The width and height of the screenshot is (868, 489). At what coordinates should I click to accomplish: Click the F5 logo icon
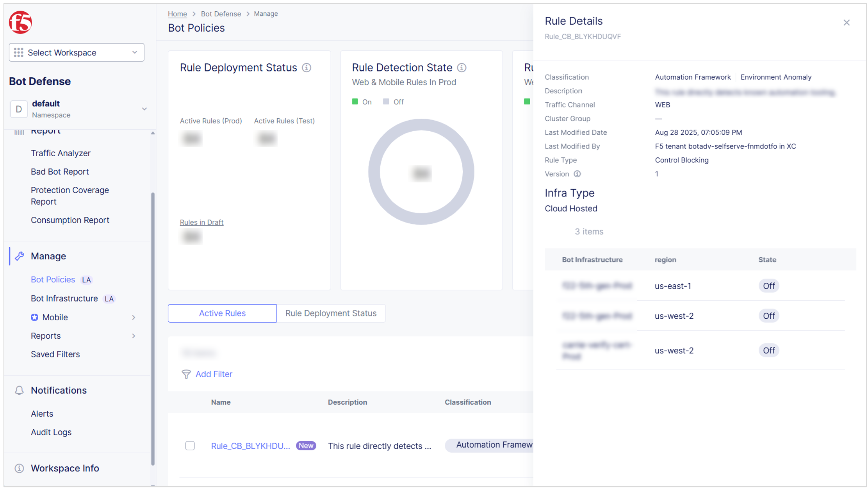click(20, 22)
